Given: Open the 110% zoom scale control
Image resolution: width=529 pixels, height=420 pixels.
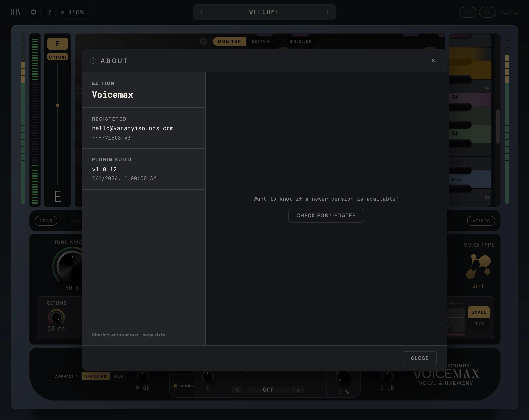Looking at the screenshot, I should click(73, 12).
